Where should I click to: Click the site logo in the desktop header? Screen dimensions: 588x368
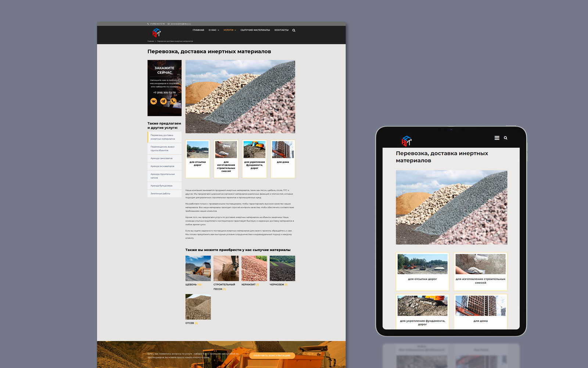157,33
